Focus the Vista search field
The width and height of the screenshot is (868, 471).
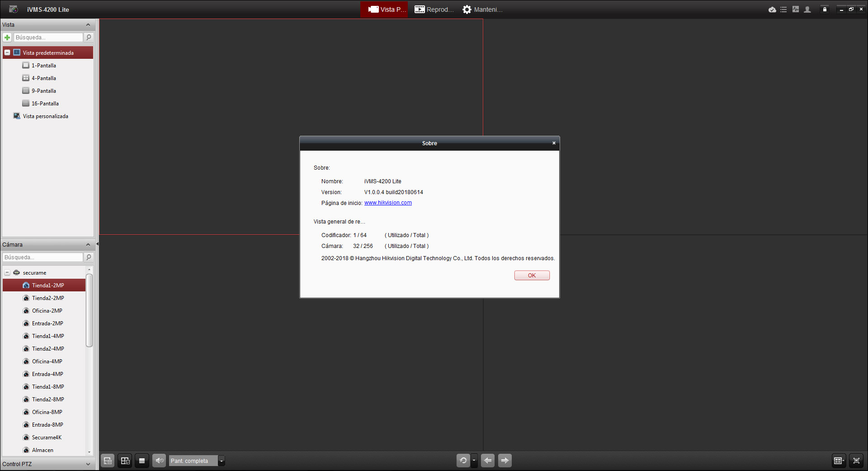click(x=48, y=38)
